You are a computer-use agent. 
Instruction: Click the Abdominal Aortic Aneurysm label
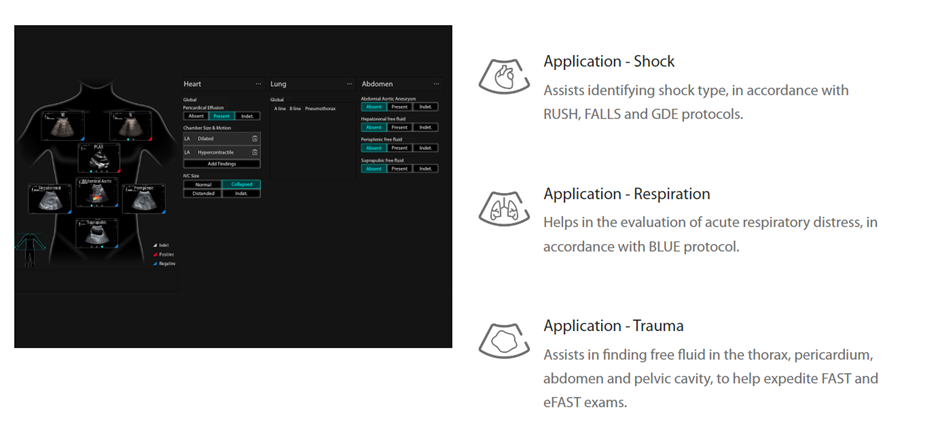click(x=388, y=98)
